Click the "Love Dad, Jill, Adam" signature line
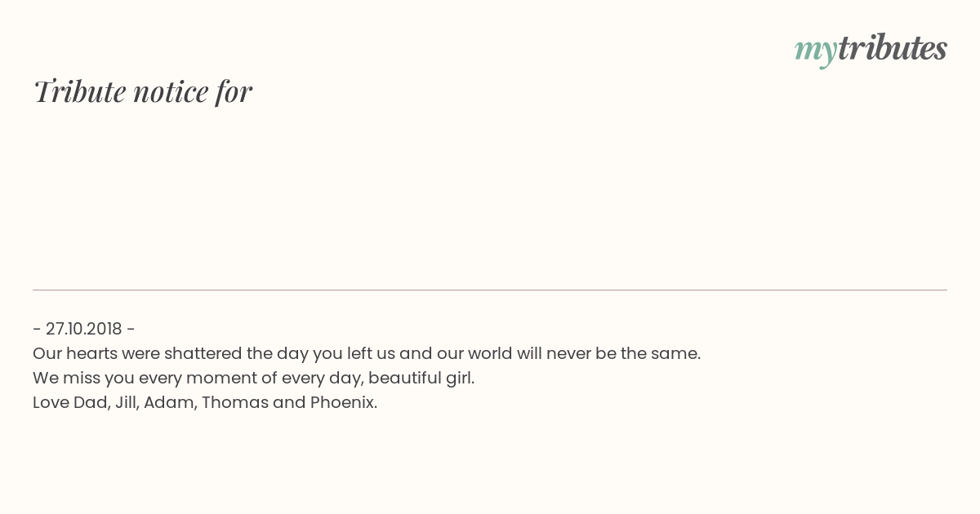The width and height of the screenshot is (980, 514). tap(205, 402)
